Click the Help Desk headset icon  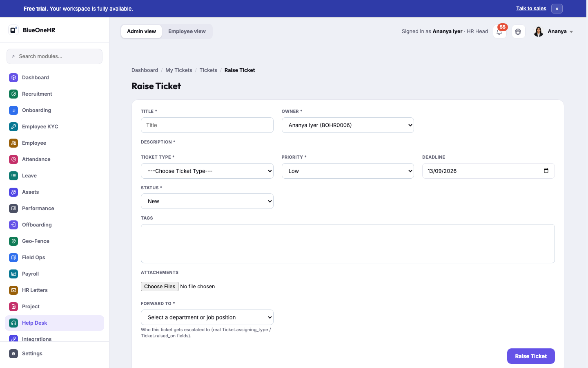(13, 323)
